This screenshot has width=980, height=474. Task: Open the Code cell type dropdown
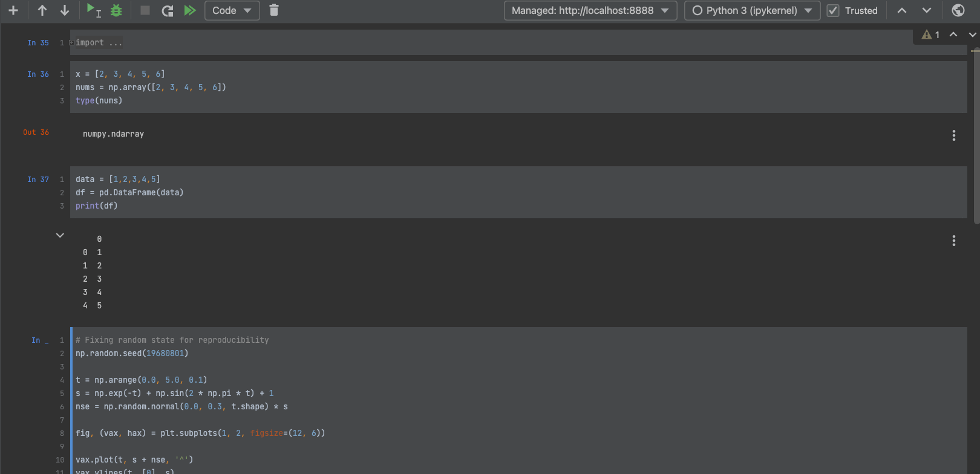232,10
